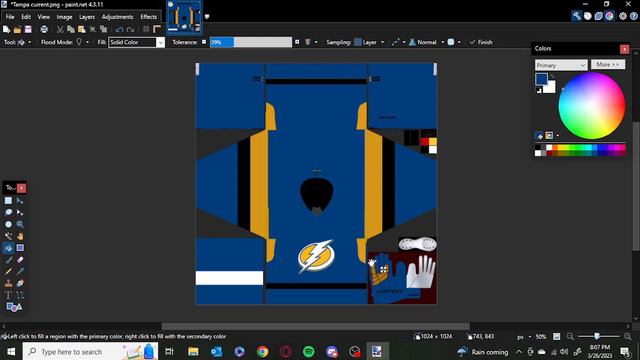Select the Recolor tool
The image size is (640, 360).
(20, 283)
